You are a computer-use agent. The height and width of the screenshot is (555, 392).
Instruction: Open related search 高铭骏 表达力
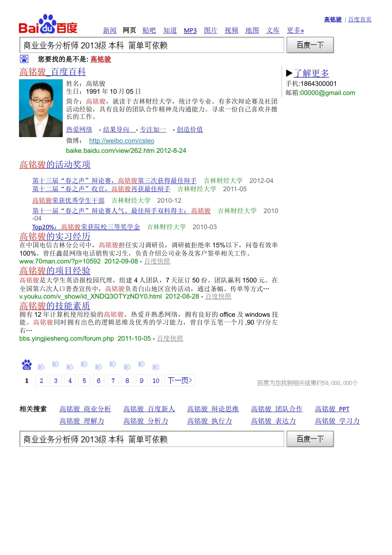(x=274, y=421)
